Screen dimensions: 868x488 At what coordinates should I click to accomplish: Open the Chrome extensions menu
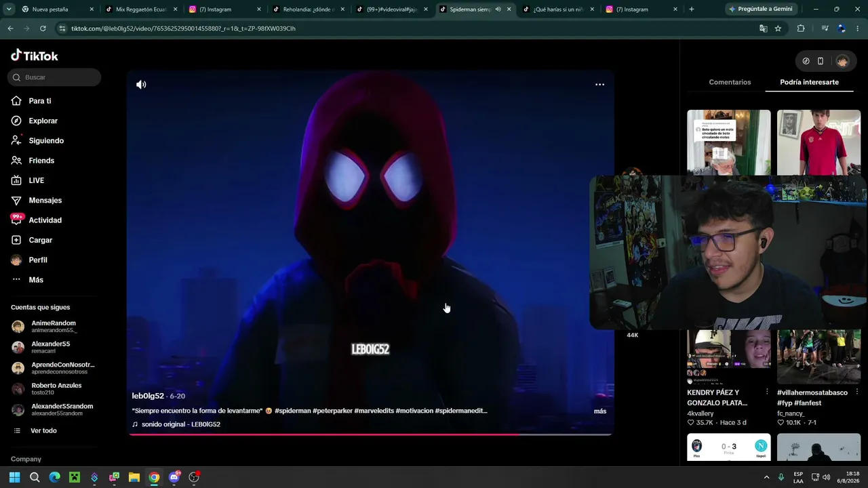click(x=801, y=28)
